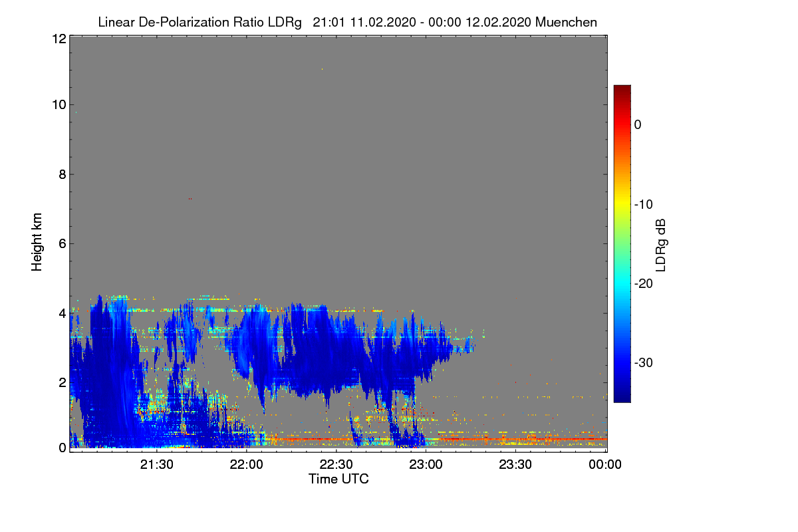Image resolution: width=798 pixels, height=532 pixels.
Task: Click the '0' colorbar tick label
Action: (x=638, y=124)
